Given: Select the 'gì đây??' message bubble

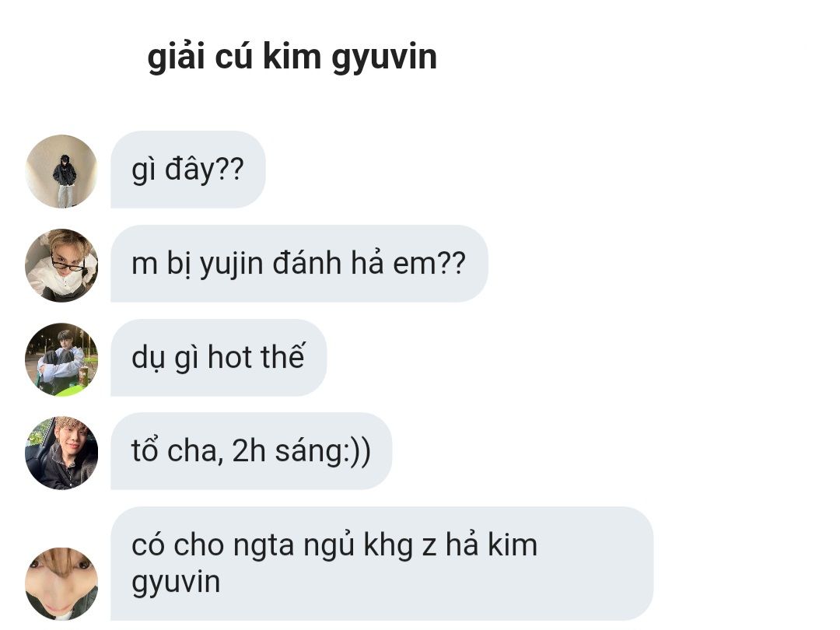Looking at the screenshot, I should tap(188, 170).
